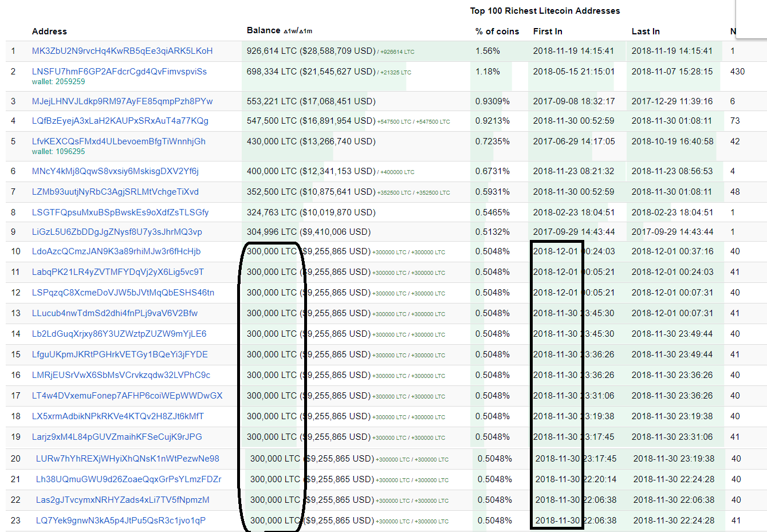The width and height of the screenshot is (767, 532).
Task: Open address link starting with LX5xrmAdbikN
Action: tap(118, 416)
